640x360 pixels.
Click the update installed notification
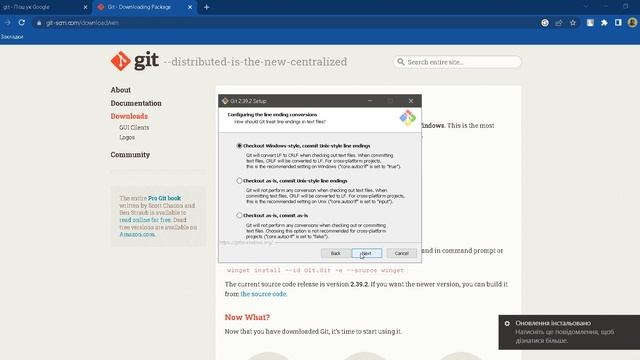(x=569, y=332)
